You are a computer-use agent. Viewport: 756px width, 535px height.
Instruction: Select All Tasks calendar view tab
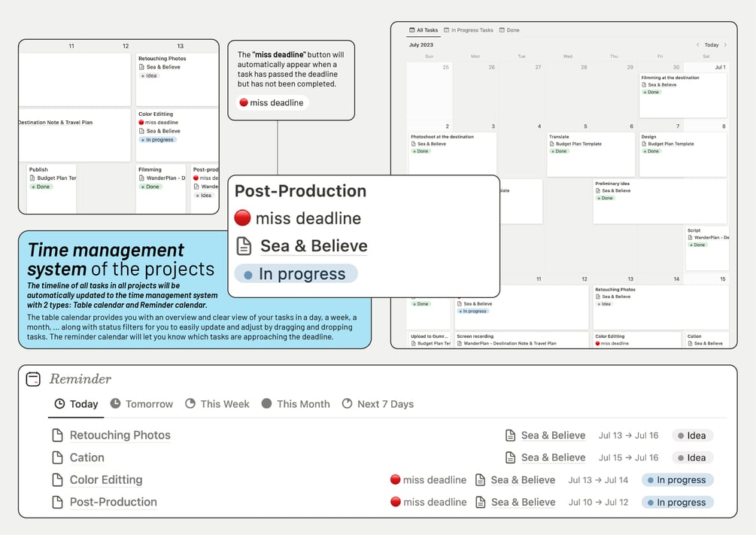(424, 30)
